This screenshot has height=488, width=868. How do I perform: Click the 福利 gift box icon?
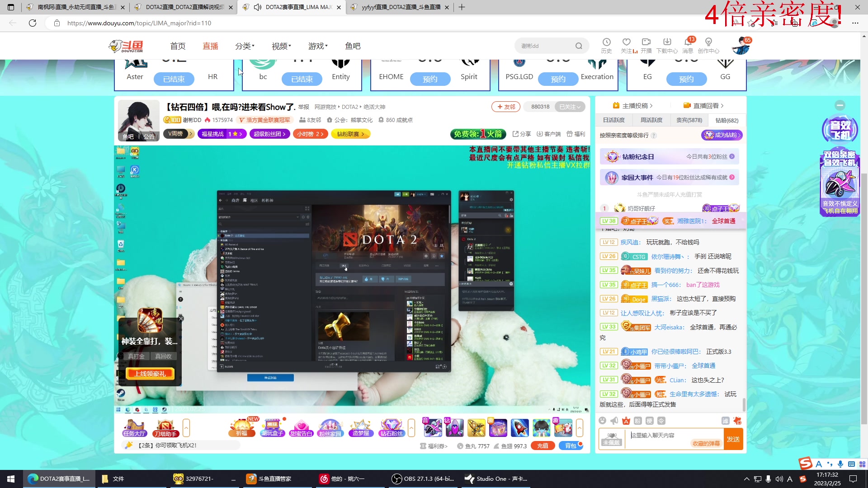coord(576,134)
